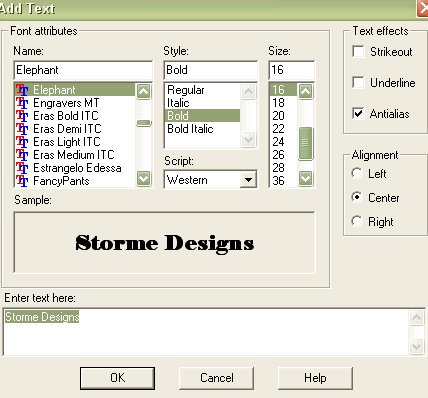The image size is (428, 398).
Task: Click the TrueType icon beside Eras Light ITC
Action: [x=22, y=142]
